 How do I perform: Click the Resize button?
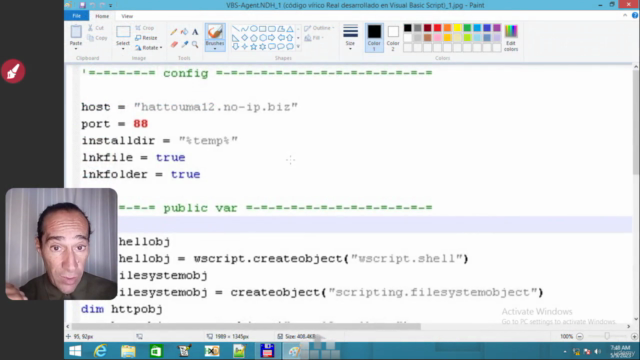tap(146, 38)
